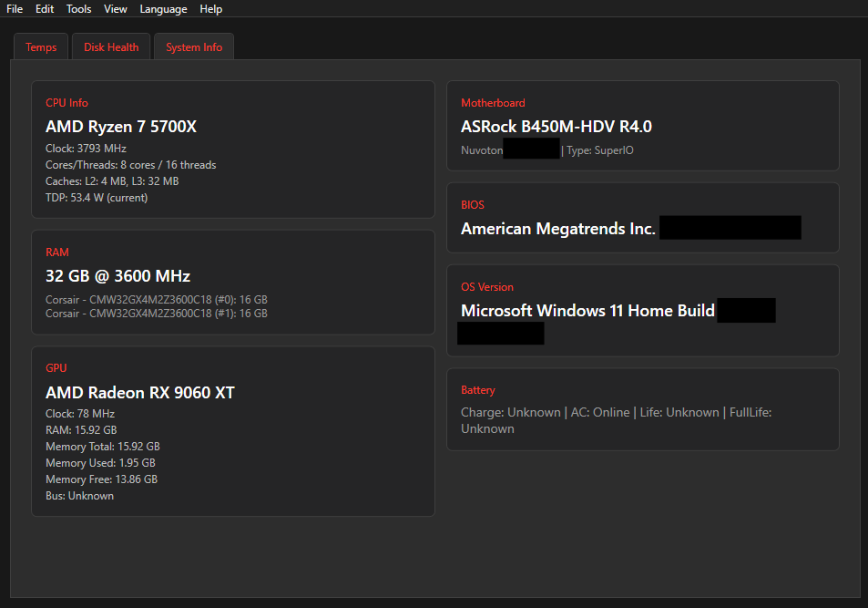Screen dimensions: 868x608
Task: Click the OS Version heading
Action: [x=487, y=287]
